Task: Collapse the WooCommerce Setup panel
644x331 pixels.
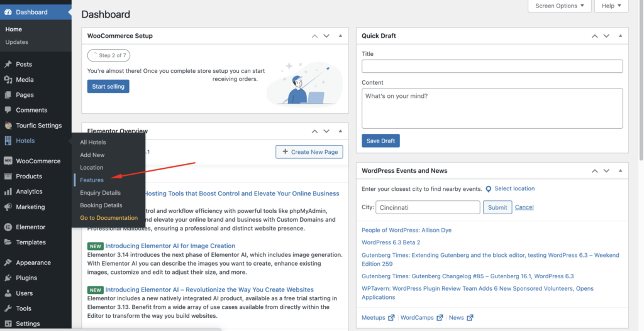Action: coord(340,36)
